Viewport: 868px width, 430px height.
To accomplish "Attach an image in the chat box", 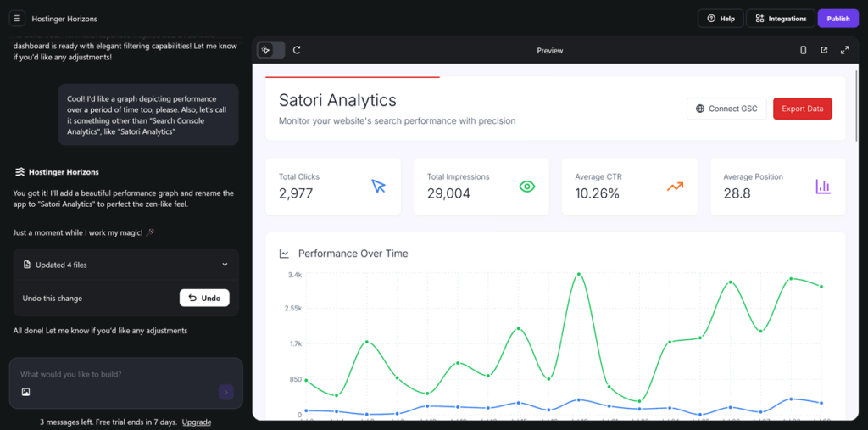I will pyautogui.click(x=25, y=392).
